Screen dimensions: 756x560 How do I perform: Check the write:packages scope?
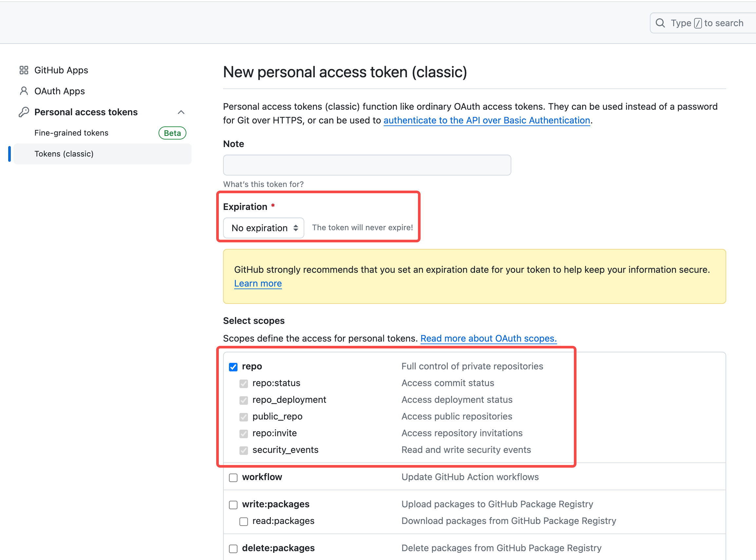pos(233,505)
